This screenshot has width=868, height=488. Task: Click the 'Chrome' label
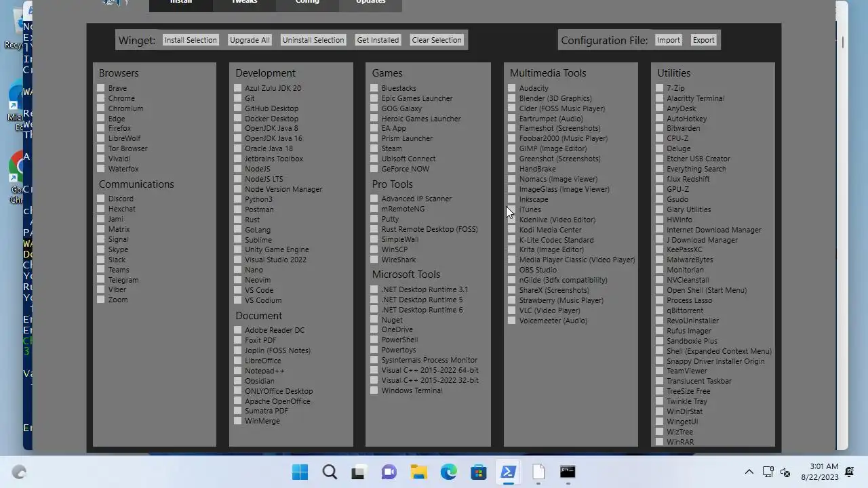click(x=121, y=98)
